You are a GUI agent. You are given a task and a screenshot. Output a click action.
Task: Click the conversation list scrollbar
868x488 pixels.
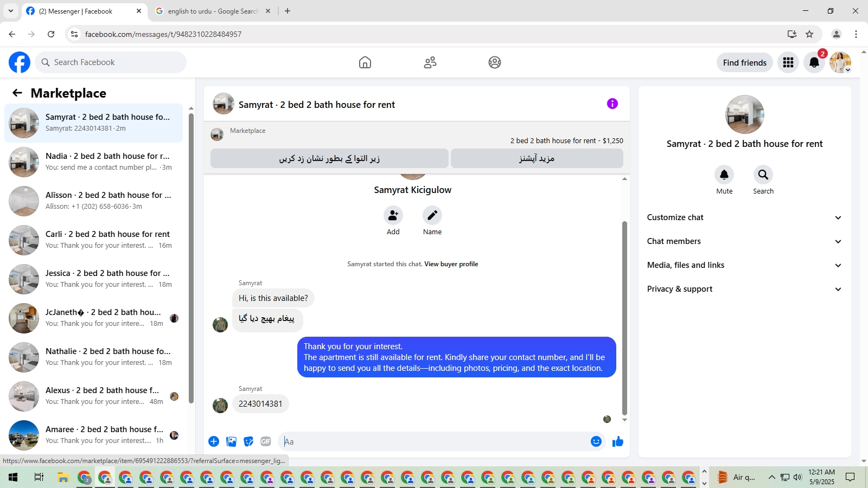(191, 258)
